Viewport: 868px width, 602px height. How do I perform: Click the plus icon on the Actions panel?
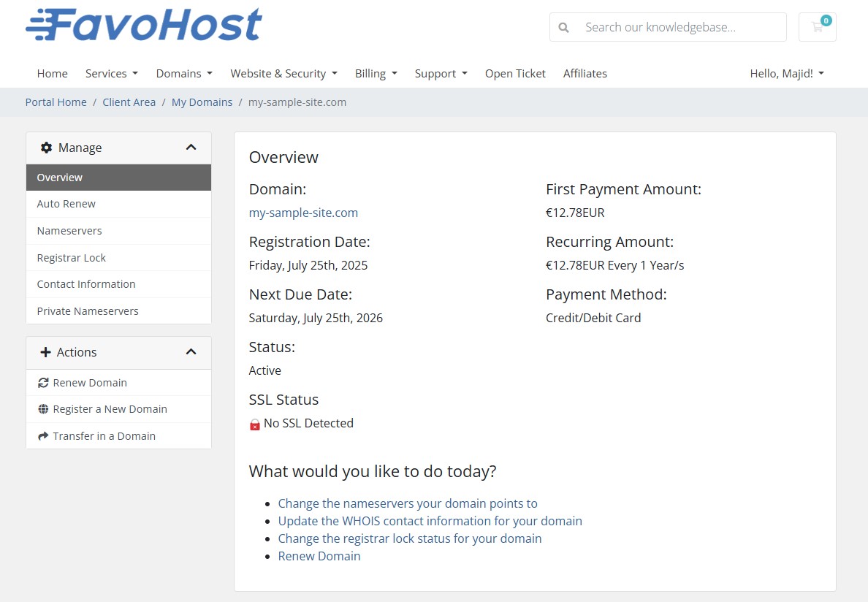47,352
